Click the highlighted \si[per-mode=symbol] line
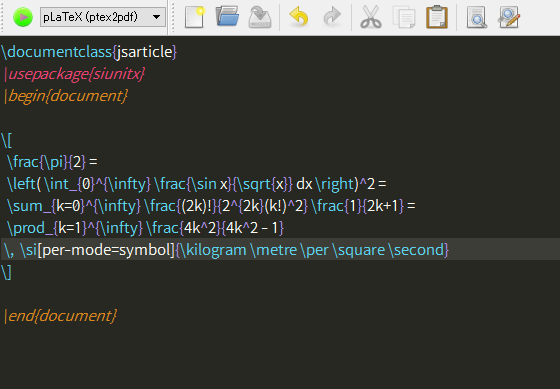 pos(280,249)
